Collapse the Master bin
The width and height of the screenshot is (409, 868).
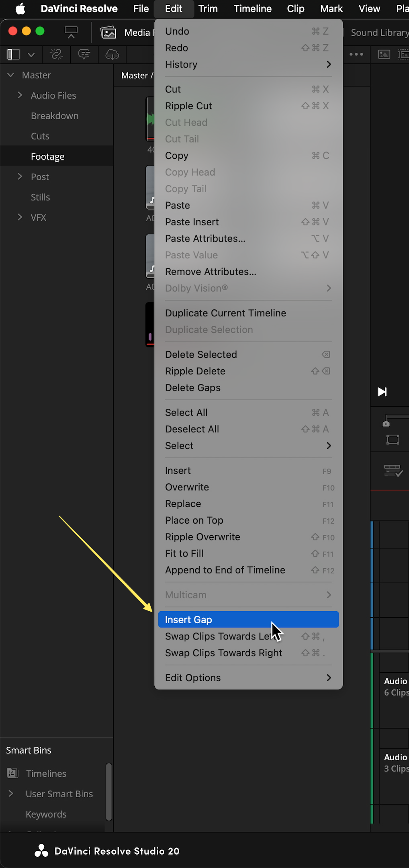point(11,75)
